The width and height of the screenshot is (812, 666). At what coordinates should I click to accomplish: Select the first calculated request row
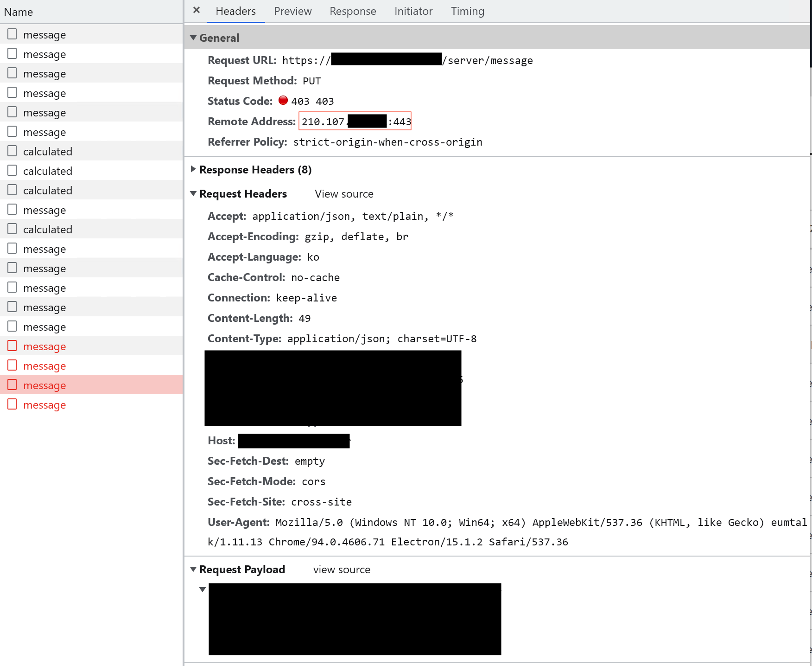pyautogui.click(x=91, y=151)
